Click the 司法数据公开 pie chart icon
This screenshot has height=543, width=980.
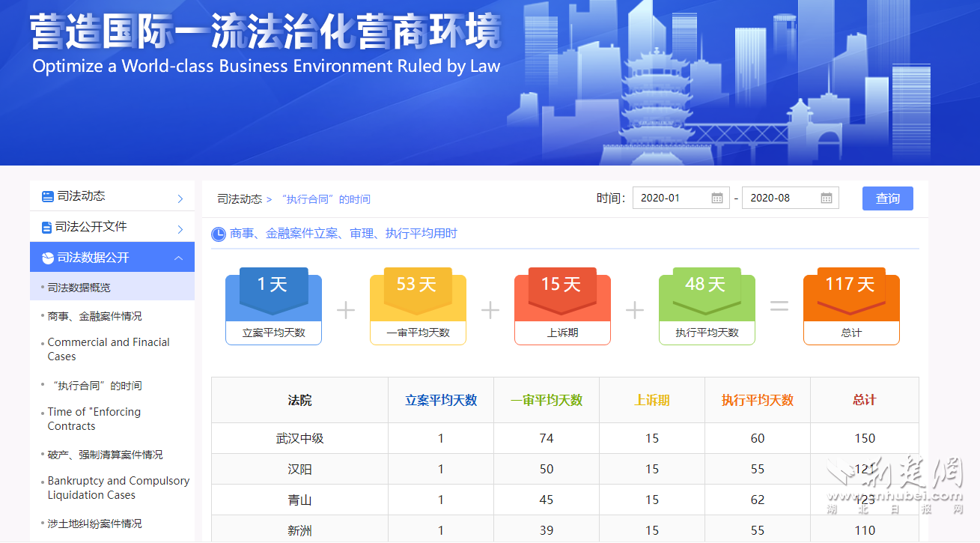tap(47, 258)
